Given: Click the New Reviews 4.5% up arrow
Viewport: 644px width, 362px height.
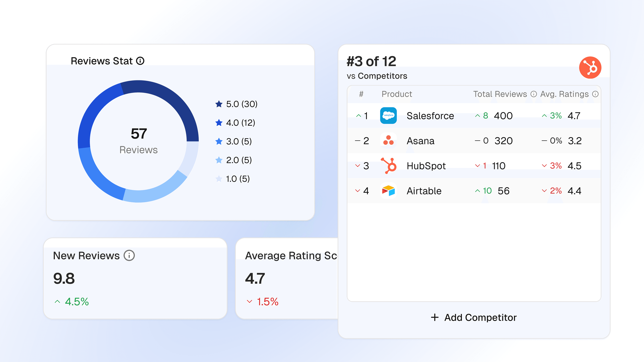Looking at the screenshot, I should coord(57,302).
